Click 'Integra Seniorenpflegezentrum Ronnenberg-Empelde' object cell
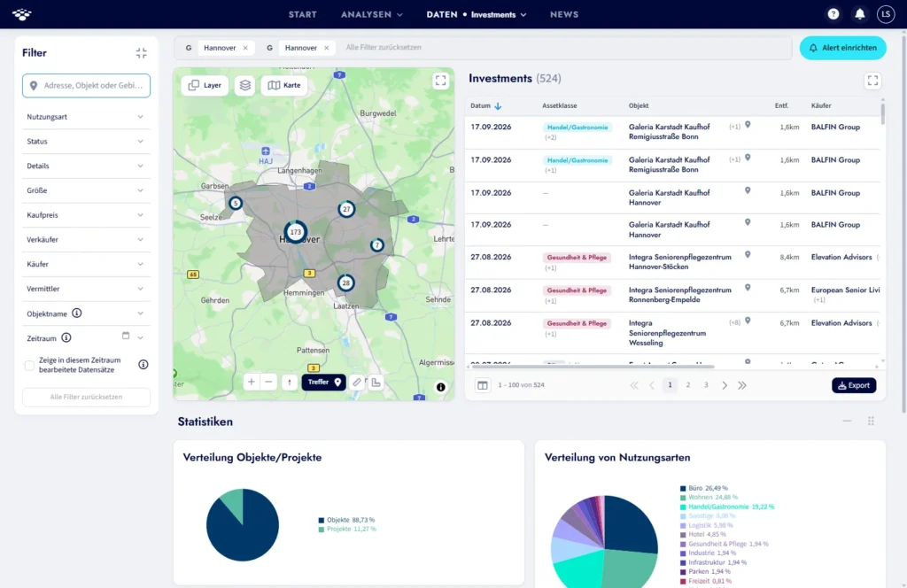907x588 pixels. (679, 295)
